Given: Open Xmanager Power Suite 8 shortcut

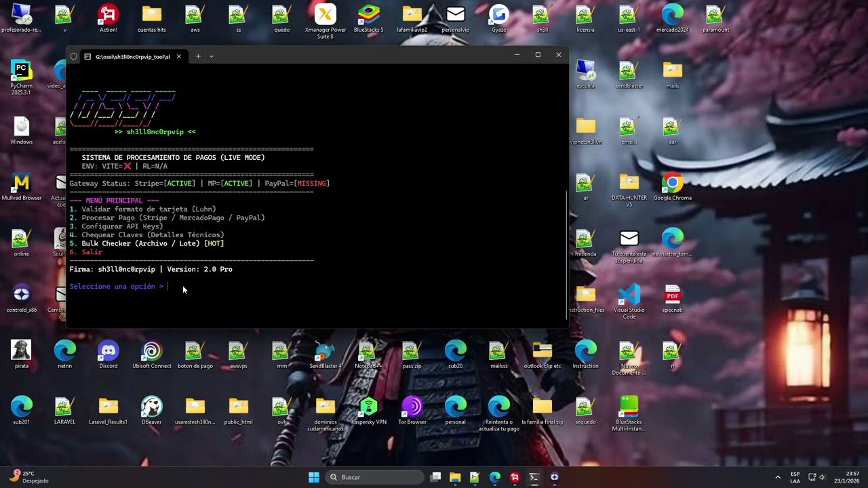Looking at the screenshot, I should click(x=325, y=21).
